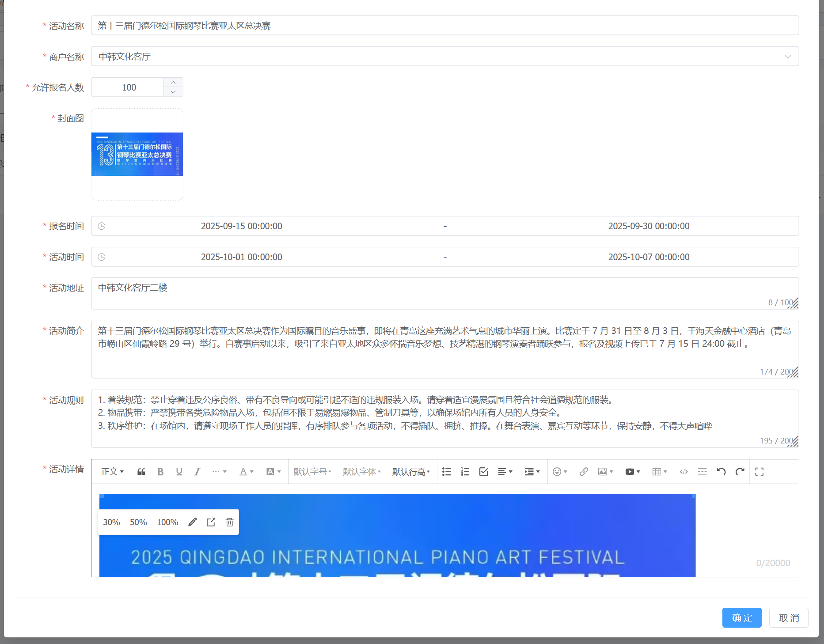Set image width to 50%

tap(138, 522)
